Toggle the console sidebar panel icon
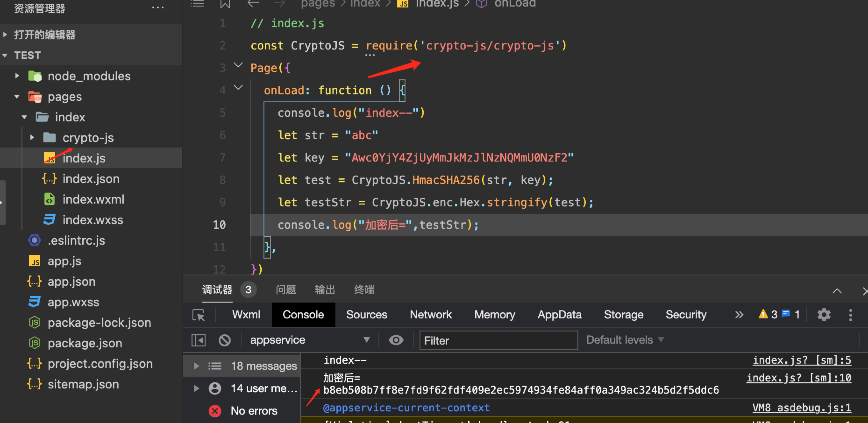The height and width of the screenshot is (423, 868). [x=199, y=340]
